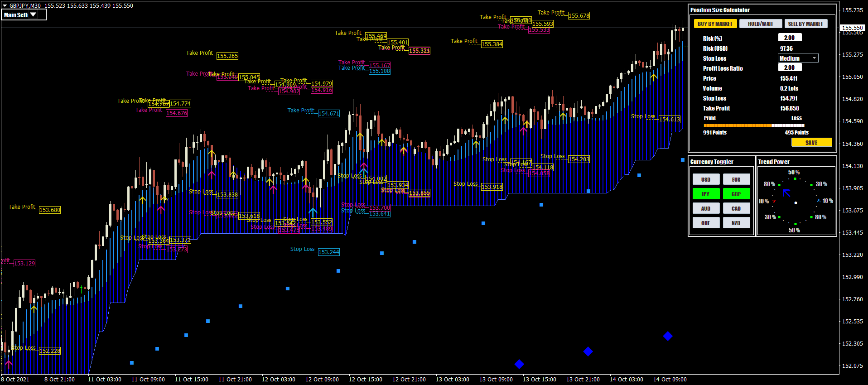Click the Take Profit 155.384 label
This screenshot has width=868, height=385.
click(492, 44)
